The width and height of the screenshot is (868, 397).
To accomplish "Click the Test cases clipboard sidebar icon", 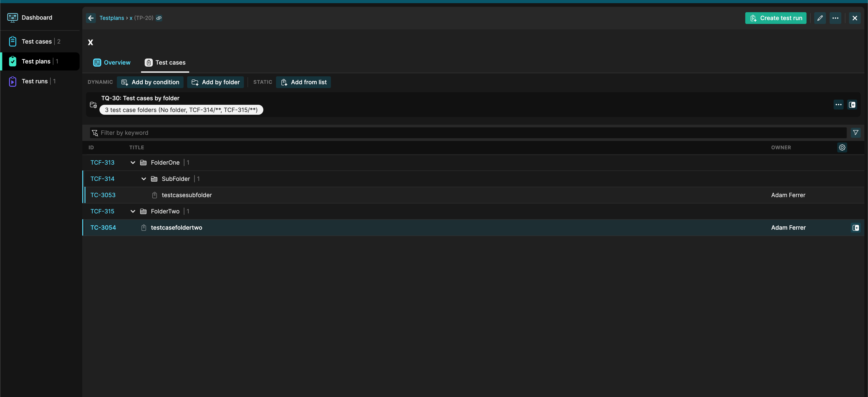I will tap(12, 41).
